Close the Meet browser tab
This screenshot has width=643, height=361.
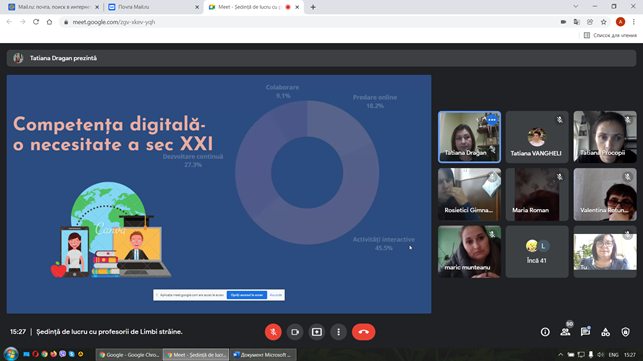click(297, 7)
